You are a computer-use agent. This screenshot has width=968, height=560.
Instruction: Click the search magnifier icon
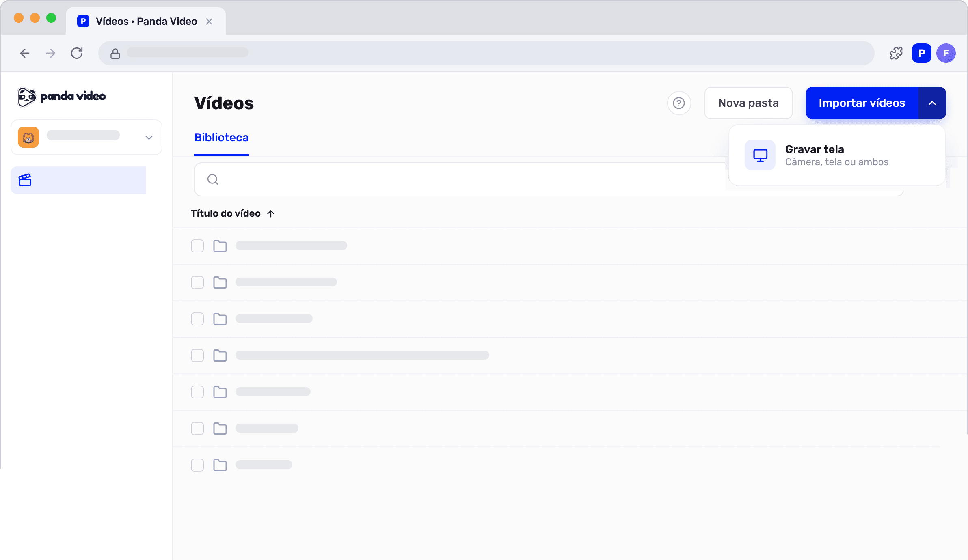coord(213,179)
